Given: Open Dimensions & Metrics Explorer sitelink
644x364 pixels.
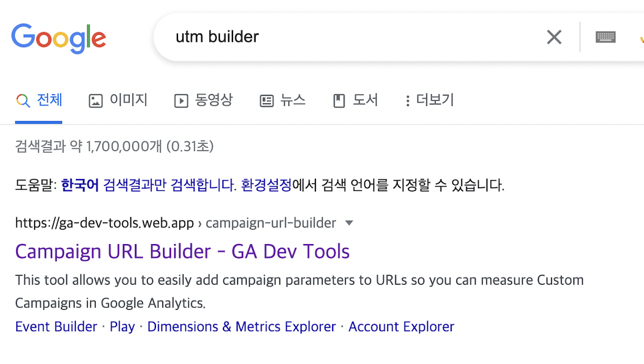Looking at the screenshot, I should tap(241, 326).
